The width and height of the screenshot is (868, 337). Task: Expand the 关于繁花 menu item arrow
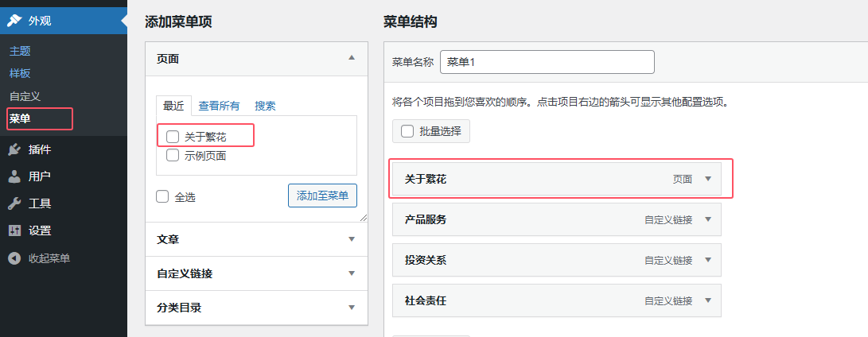click(707, 179)
